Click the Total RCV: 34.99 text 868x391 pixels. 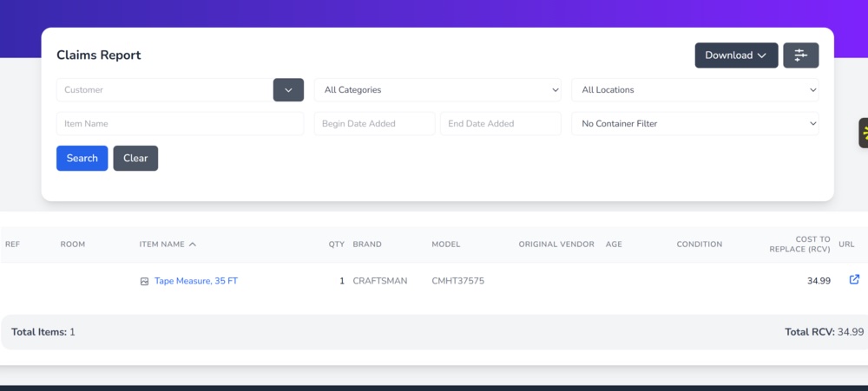pos(825,332)
